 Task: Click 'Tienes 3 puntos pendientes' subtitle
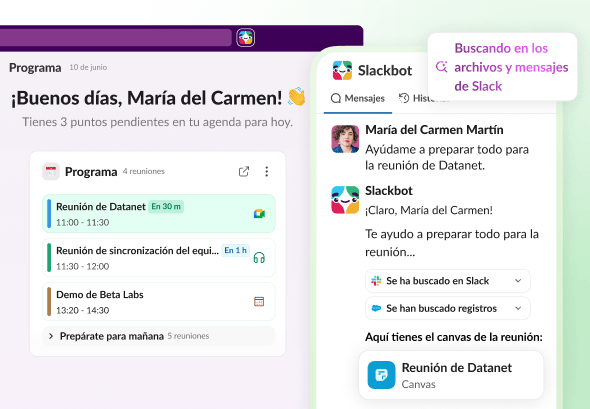[x=157, y=122]
